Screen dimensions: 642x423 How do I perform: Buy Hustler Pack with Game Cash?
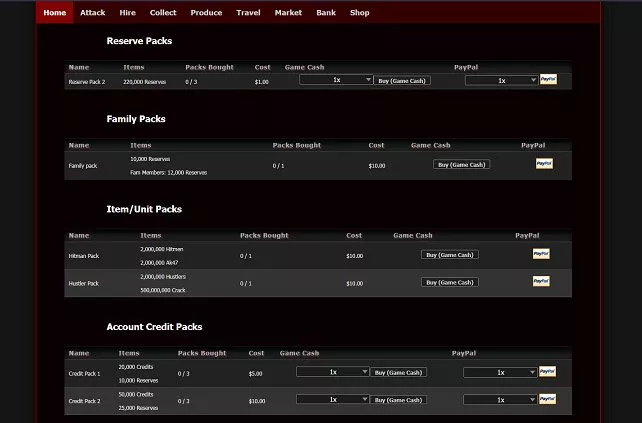[x=449, y=283]
